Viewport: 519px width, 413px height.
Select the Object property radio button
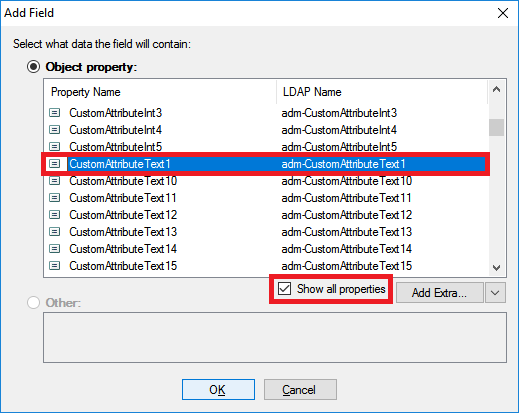pyautogui.click(x=33, y=67)
